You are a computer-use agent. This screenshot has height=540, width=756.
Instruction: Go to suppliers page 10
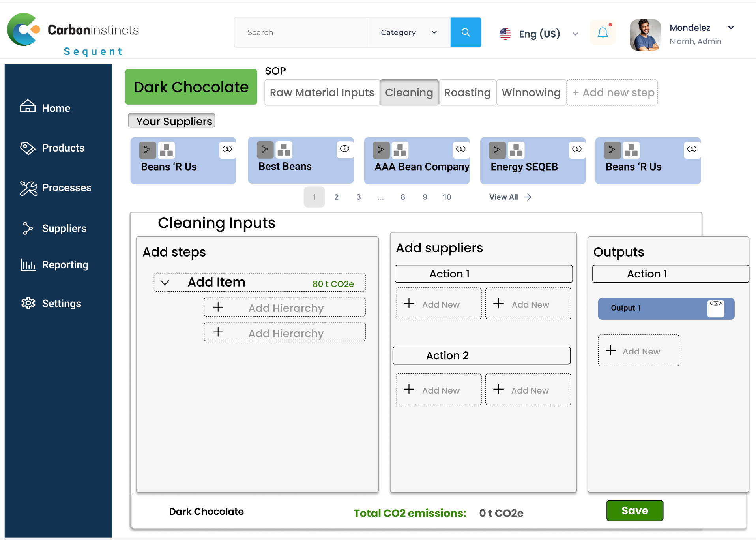(447, 197)
